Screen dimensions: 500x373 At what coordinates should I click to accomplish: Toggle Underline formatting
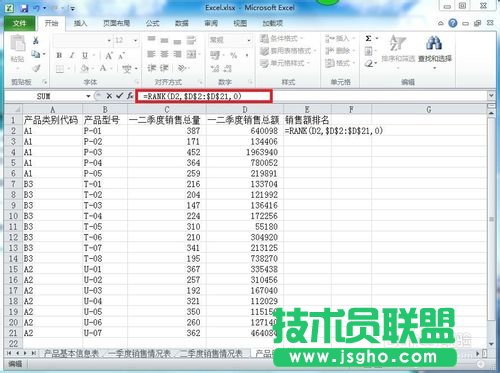[x=85, y=55]
